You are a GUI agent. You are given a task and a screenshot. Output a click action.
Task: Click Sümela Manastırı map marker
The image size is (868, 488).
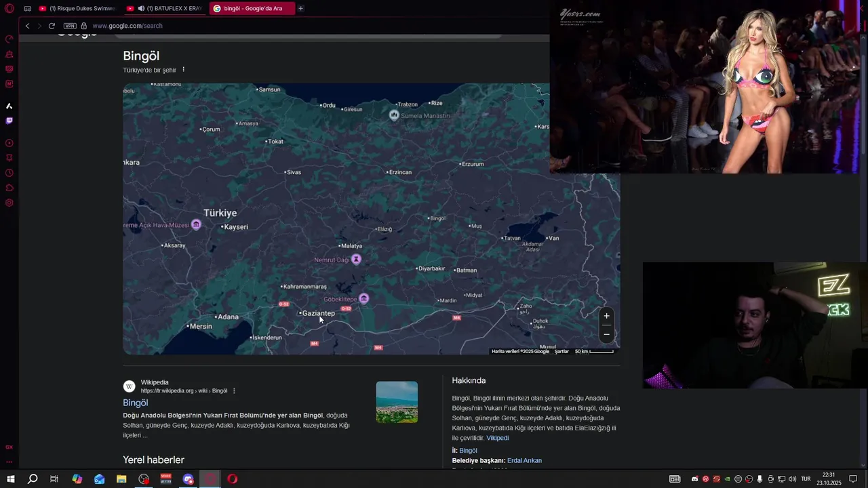click(394, 115)
